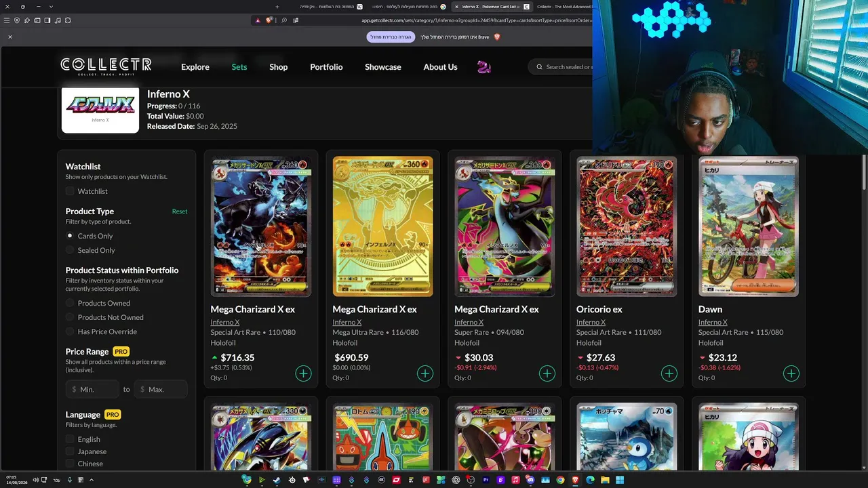Add Mega Charizard X ex 116/080 to portfolio

[x=425, y=373]
